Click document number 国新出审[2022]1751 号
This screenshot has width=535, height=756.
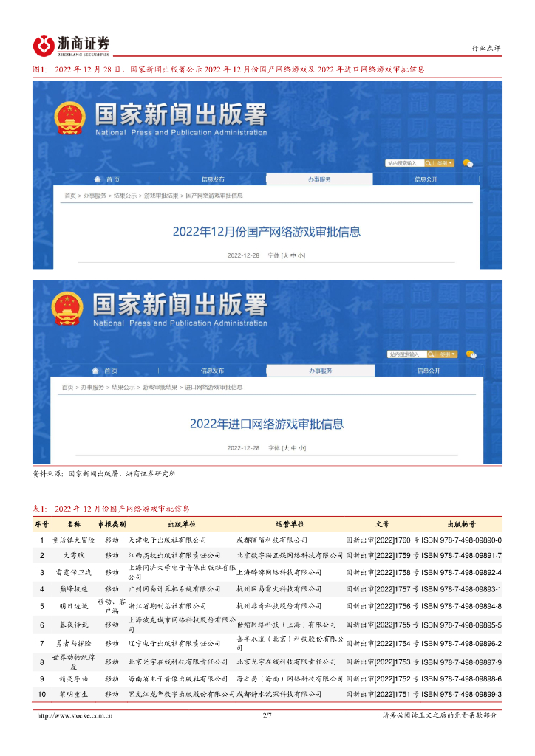[x=383, y=694]
